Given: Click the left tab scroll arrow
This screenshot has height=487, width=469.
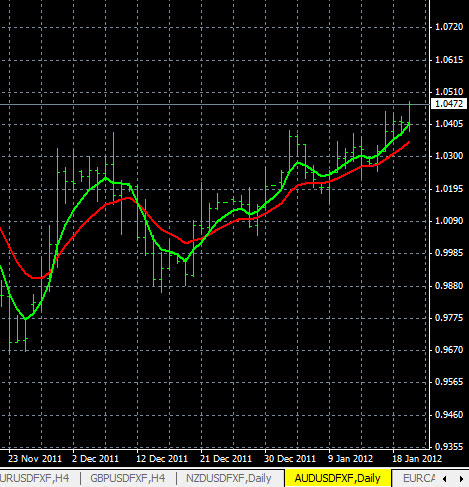Looking at the screenshot, I should [x=445, y=479].
